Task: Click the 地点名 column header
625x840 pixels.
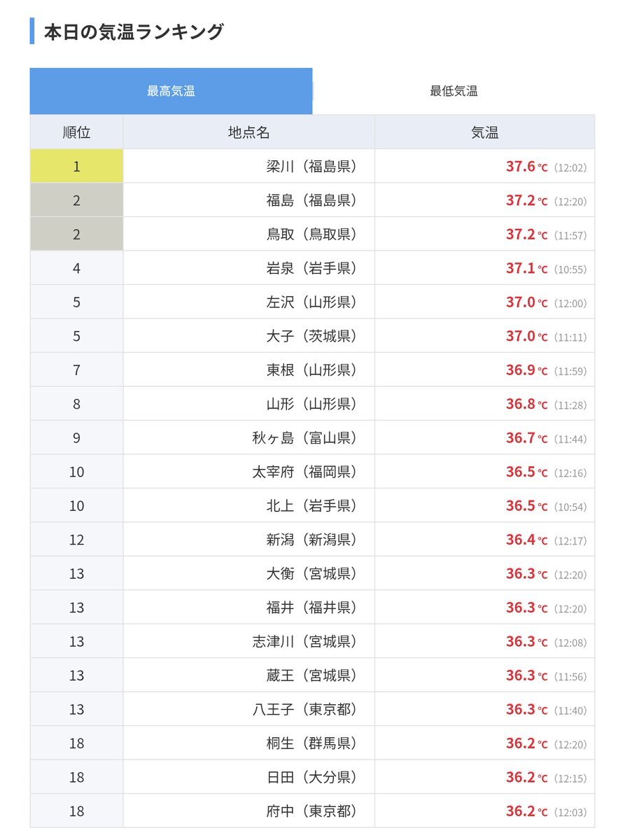Action: 249,132
